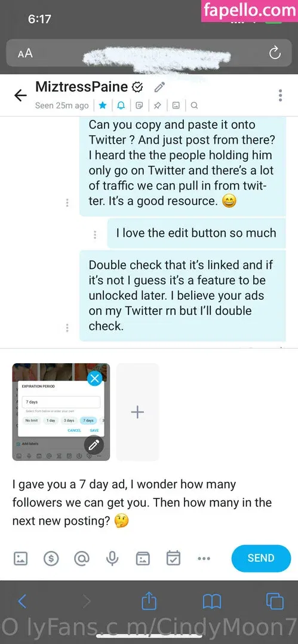The width and height of the screenshot is (298, 644).
Task: Click the SEND button
Action: [x=261, y=558]
